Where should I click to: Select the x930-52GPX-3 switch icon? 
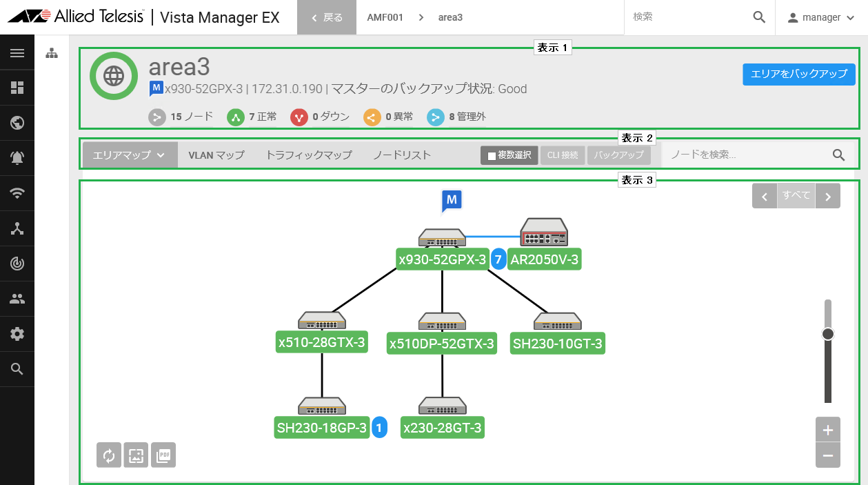point(442,237)
